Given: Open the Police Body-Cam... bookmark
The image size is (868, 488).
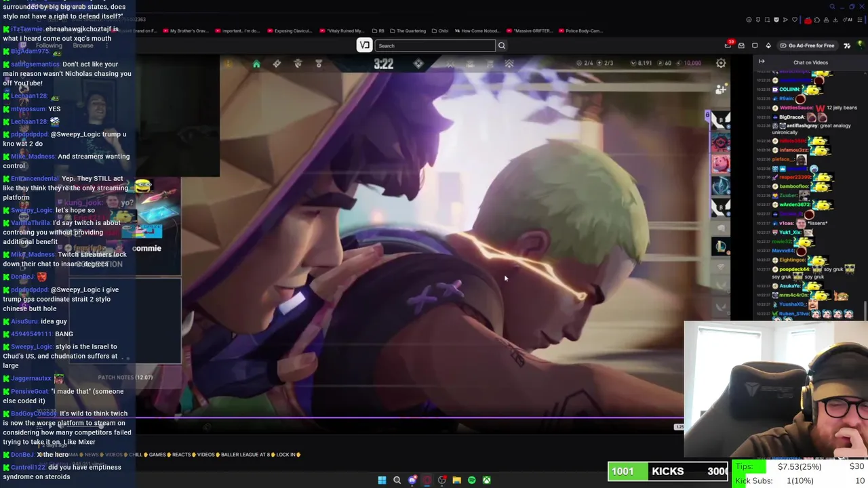Looking at the screenshot, I should 581,30.
